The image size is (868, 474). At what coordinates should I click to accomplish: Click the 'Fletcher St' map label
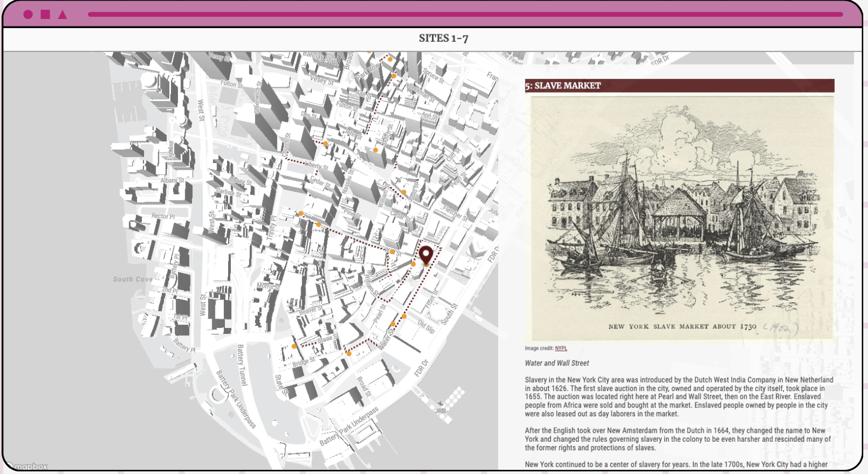(x=455, y=214)
